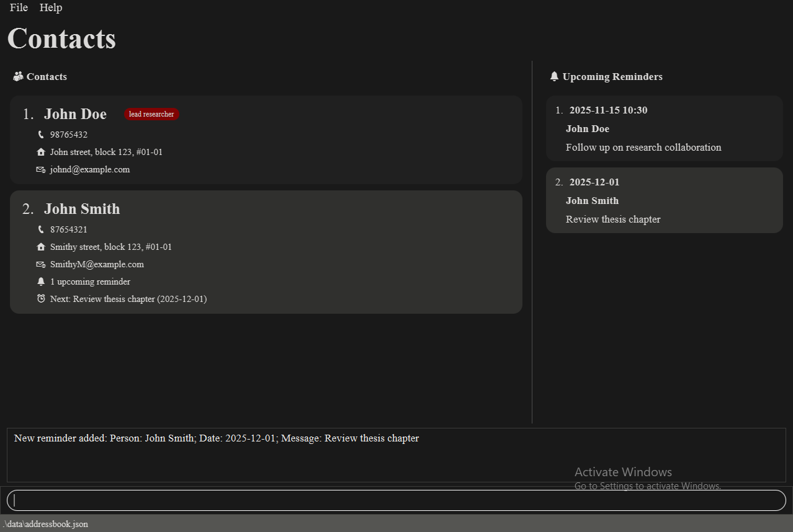Click the bell icon beside Upcoming Reminders
This screenshot has height=532, width=793.
[x=554, y=76]
